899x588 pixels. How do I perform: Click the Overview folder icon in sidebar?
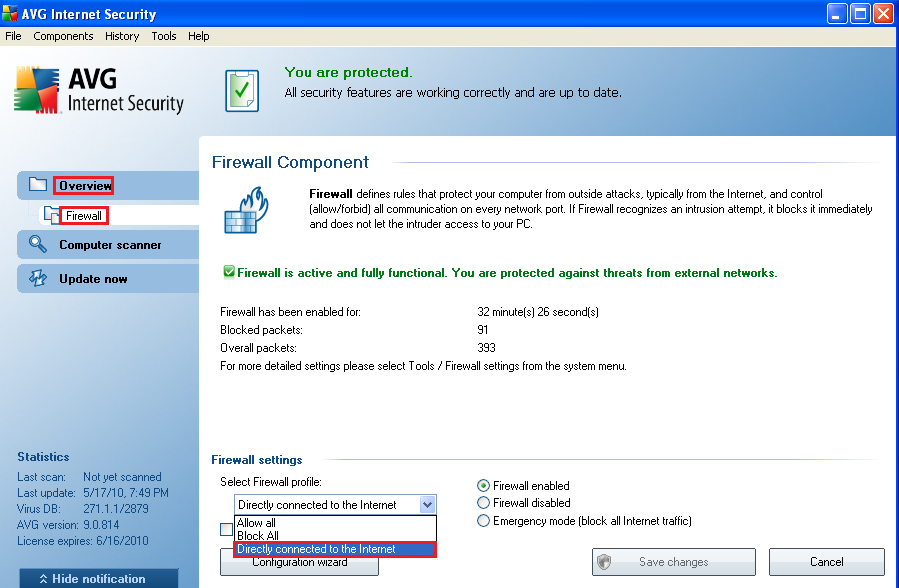[38, 185]
